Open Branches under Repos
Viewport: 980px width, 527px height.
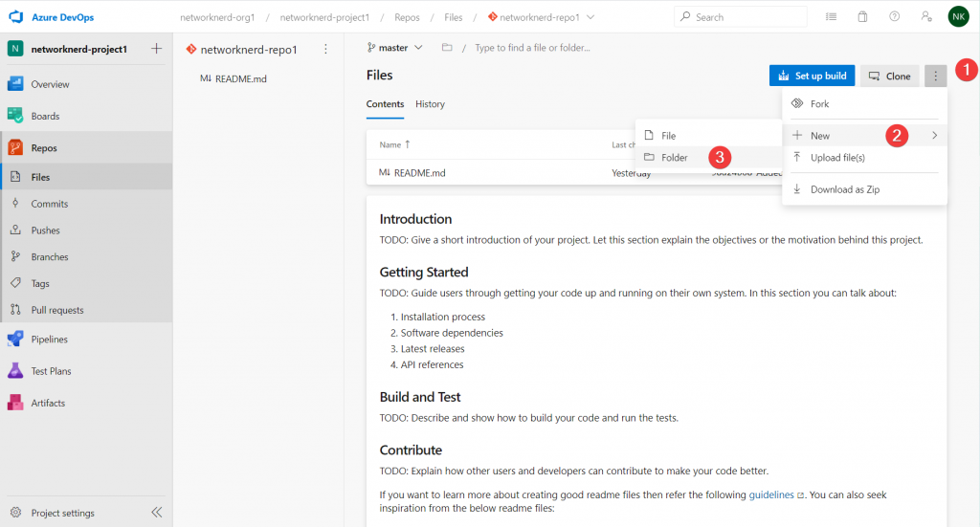pyautogui.click(x=86, y=256)
